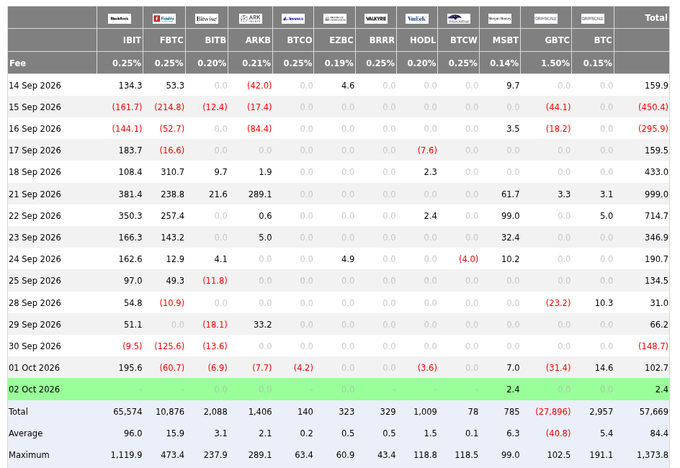The height and width of the screenshot is (468, 680).
Task: Click the (450.4) total on 15 Sep
Action: click(x=653, y=107)
